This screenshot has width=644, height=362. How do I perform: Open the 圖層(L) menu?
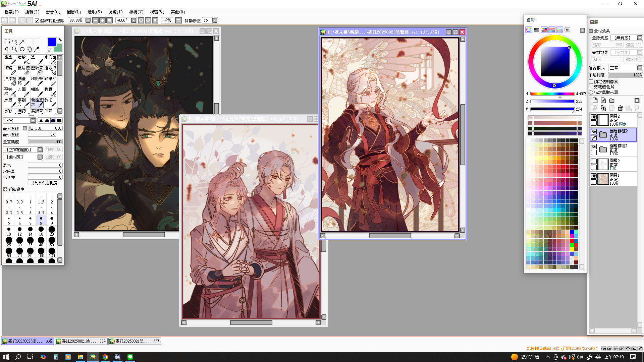pyautogui.click(x=74, y=12)
